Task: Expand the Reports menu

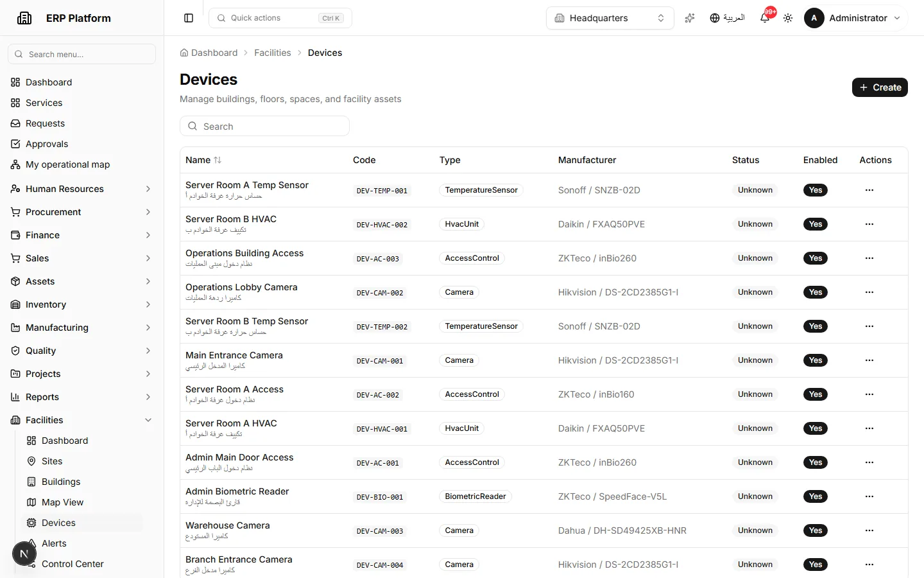Action: click(x=81, y=397)
